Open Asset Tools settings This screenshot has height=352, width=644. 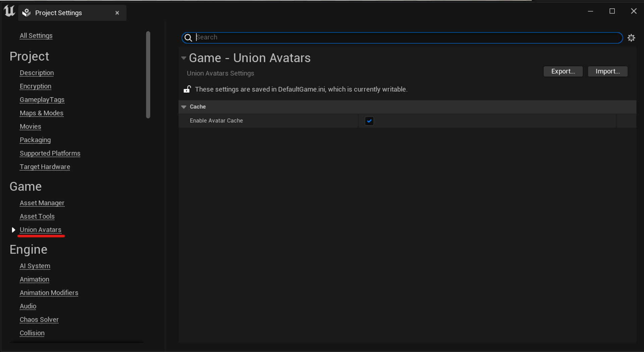(37, 217)
